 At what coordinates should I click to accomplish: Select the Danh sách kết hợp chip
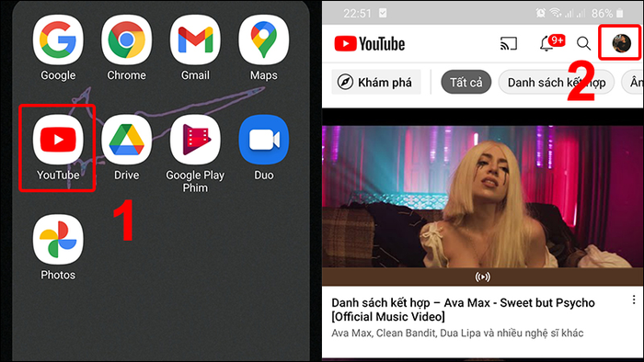tap(556, 83)
